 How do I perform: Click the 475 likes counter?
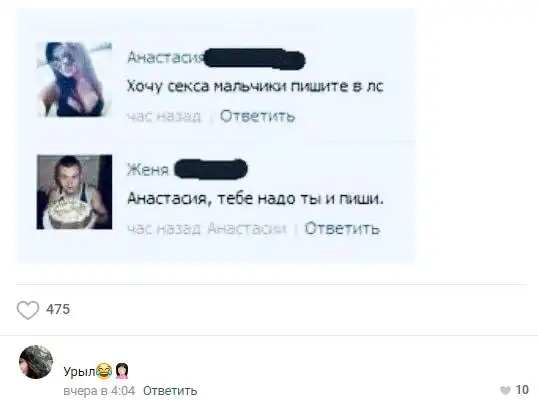pos(58,309)
